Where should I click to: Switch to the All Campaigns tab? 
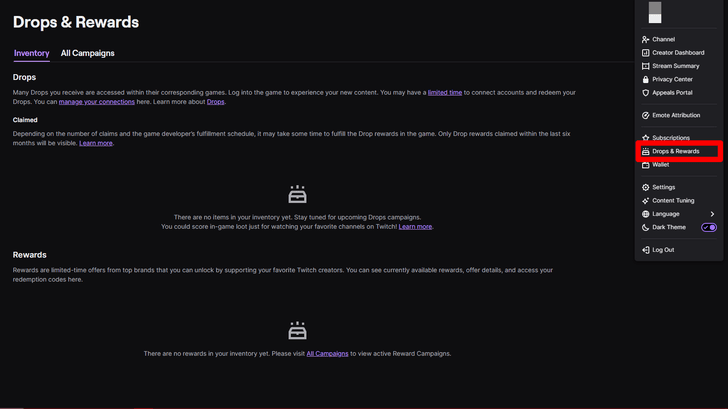coord(88,53)
